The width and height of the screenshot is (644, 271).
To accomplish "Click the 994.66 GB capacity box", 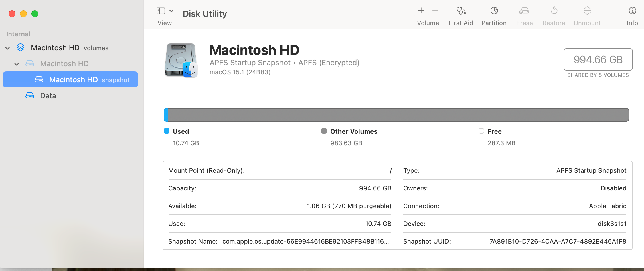I will tap(598, 59).
